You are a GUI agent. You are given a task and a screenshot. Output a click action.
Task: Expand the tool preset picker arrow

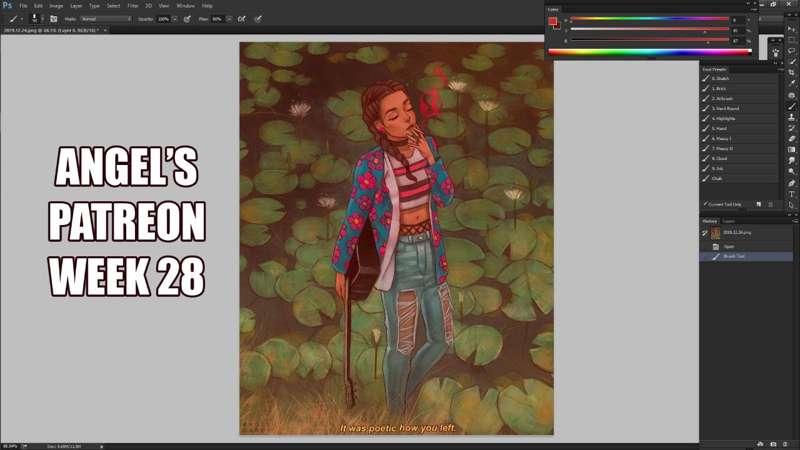point(21,19)
